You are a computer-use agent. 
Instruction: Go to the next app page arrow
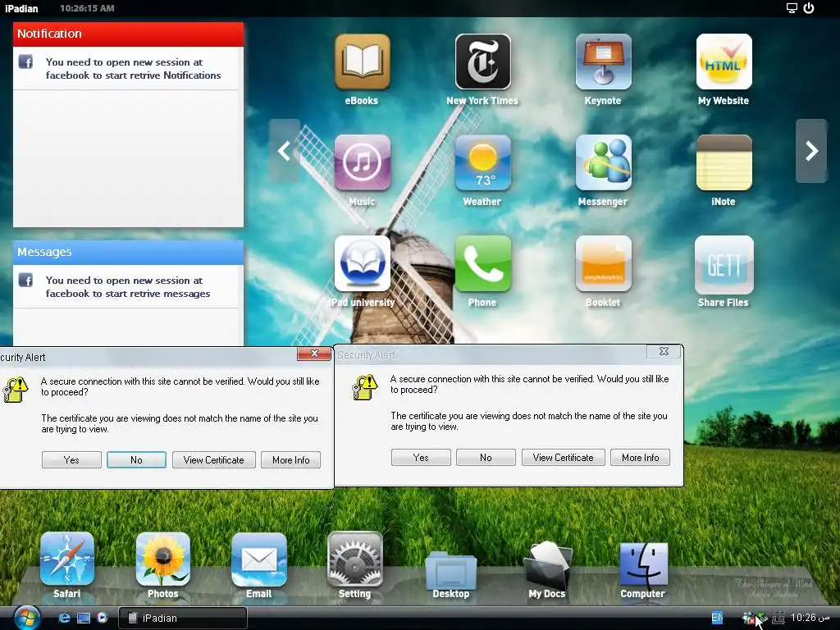tap(811, 151)
